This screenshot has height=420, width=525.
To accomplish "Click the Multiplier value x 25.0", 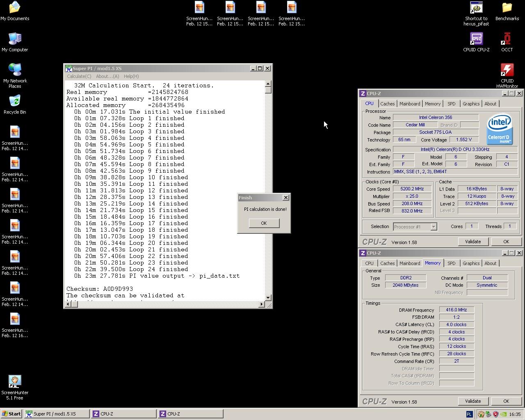I will (x=412, y=196).
